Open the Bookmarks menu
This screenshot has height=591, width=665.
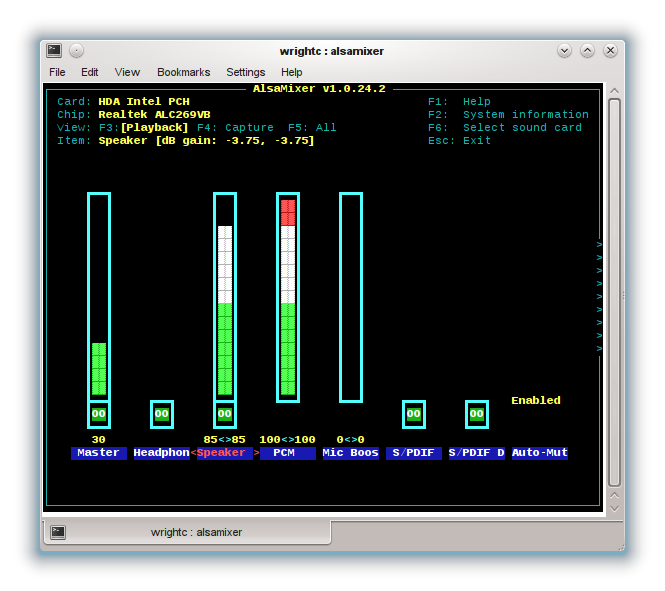pos(183,72)
